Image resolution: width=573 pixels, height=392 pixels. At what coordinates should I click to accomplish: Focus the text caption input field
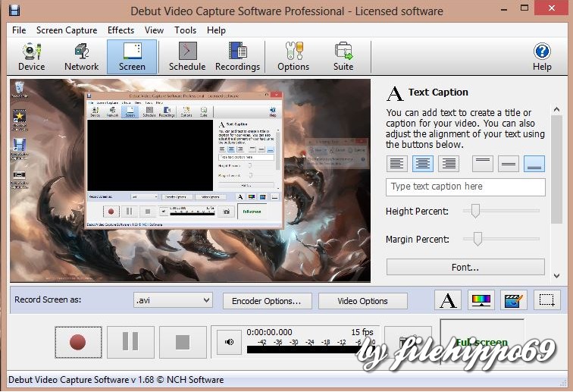465,187
